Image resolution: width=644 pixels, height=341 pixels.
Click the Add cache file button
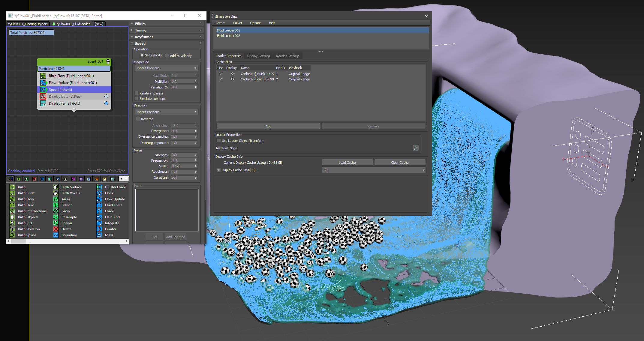pos(268,126)
